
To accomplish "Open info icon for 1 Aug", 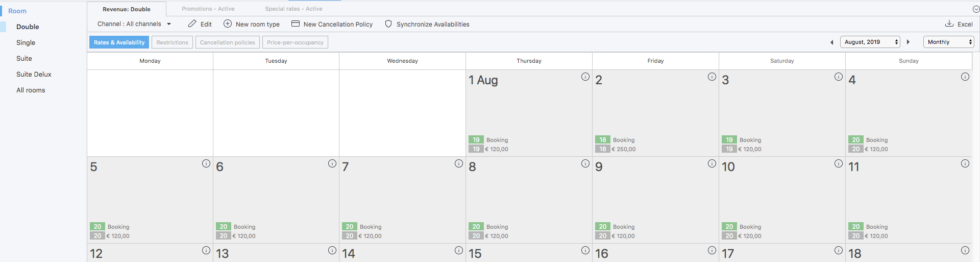I will click(x=585, y=77).
